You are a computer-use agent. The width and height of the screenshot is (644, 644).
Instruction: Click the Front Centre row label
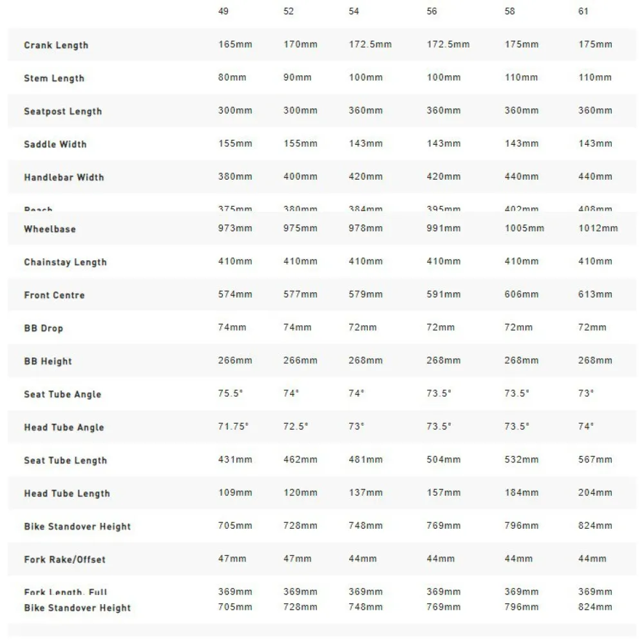tap(54, 295)
